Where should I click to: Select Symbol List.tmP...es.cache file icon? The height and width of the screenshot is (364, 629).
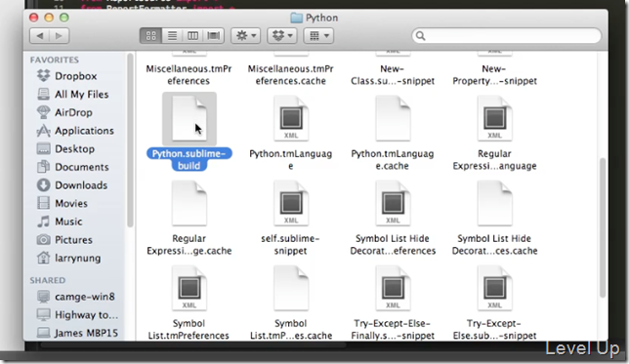click(291, 289)
